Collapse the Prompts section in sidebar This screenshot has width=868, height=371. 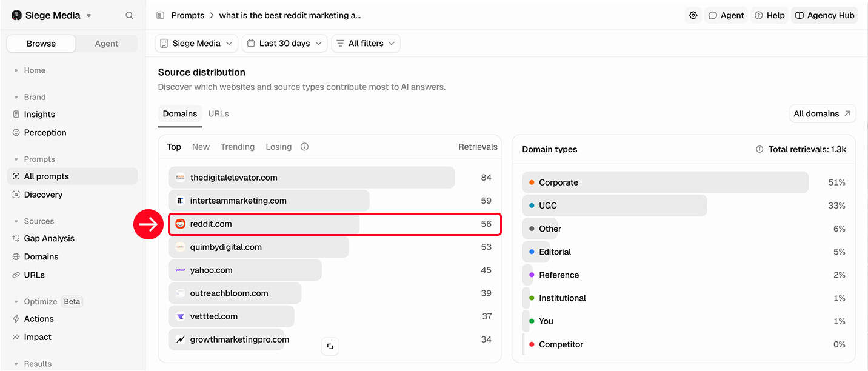coord(16,159)
